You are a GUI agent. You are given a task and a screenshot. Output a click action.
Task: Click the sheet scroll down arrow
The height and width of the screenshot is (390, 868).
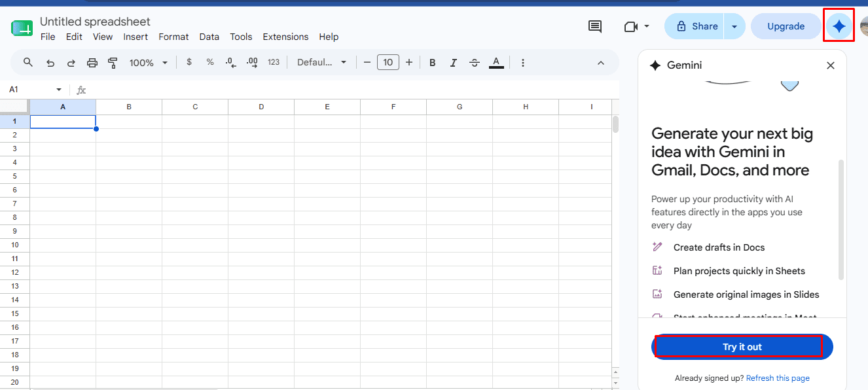(615, 383)
